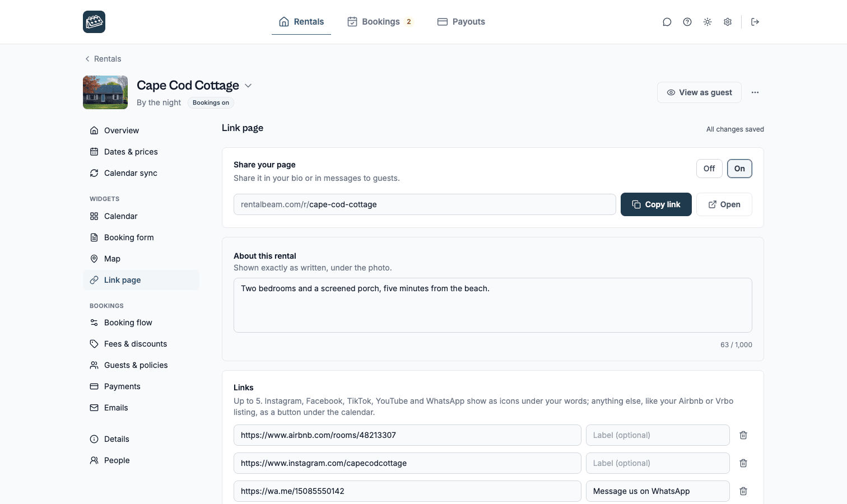The height and width of the screenshot is (504, 847).
Task: Open the Booking form widget page
Action: (x=141, y=237)
